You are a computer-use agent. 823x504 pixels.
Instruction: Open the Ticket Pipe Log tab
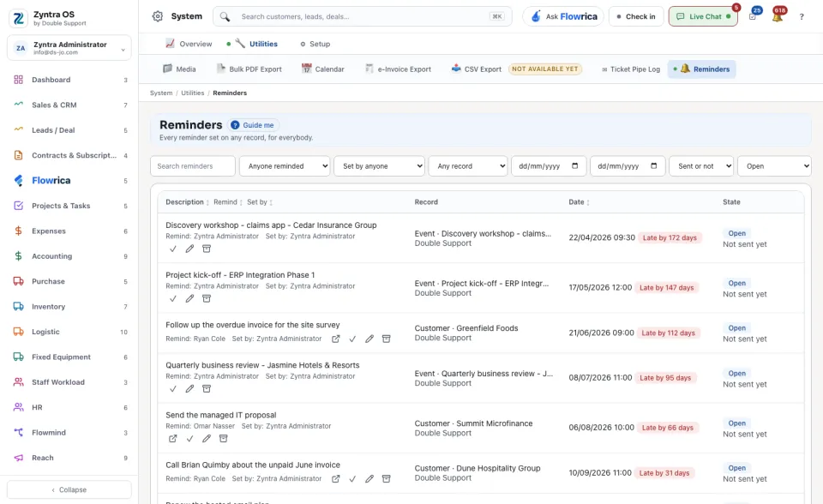coord(630,69)
